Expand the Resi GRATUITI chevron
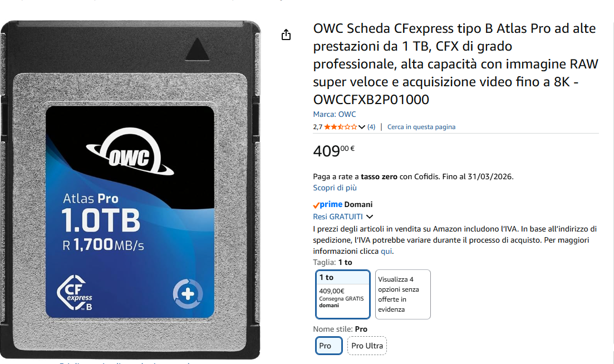 (x=370, y=217)
